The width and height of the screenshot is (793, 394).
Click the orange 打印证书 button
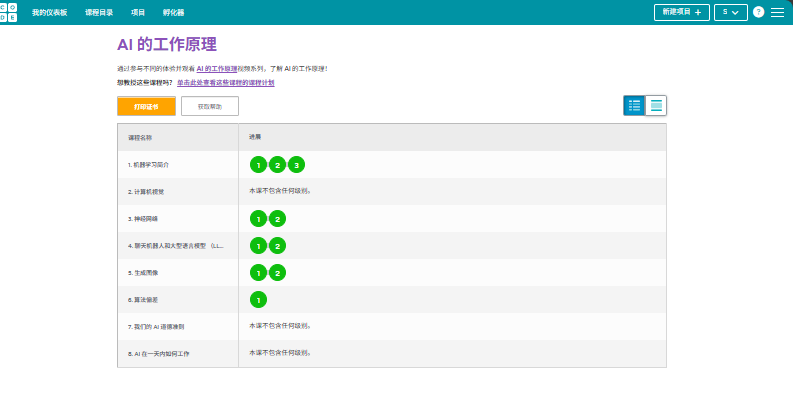[146, 106]
